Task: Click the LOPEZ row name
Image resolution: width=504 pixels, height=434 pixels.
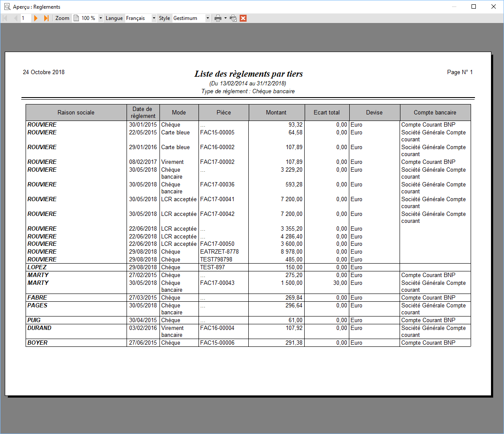Action: (37, 267)
